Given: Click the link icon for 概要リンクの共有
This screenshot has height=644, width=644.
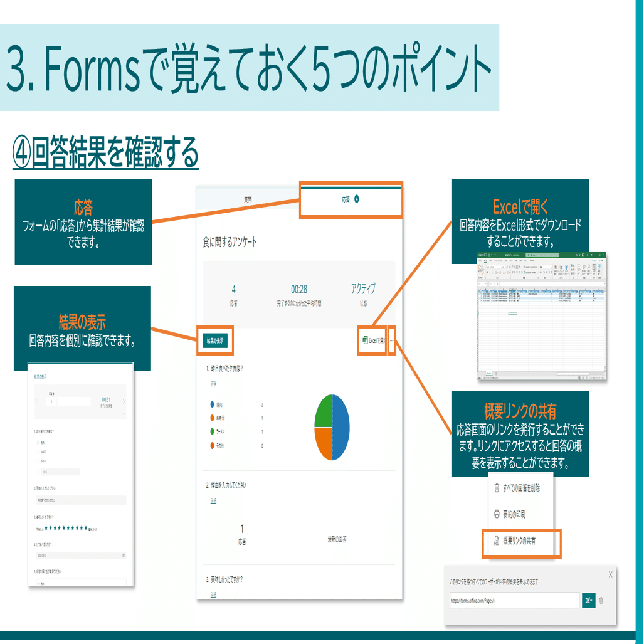Looking at the screenshot, I should [x=497, y=541].
